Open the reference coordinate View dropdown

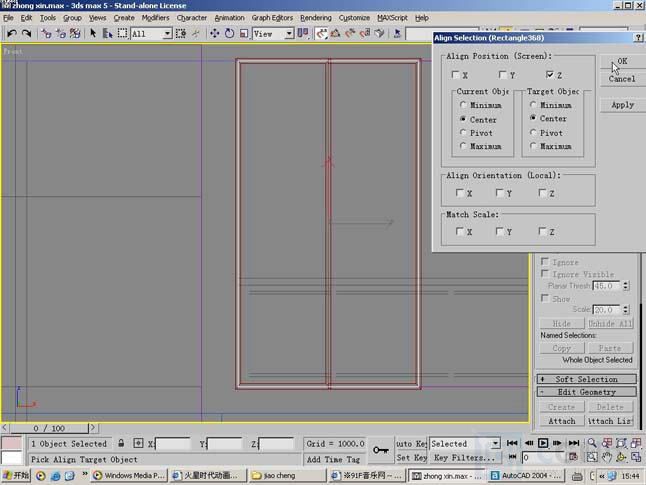[289, 33]
